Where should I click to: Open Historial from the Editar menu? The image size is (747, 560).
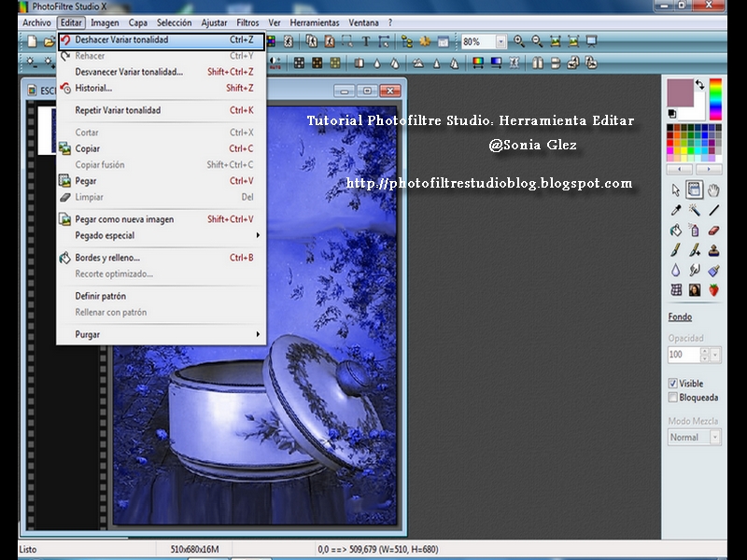(161, 88)
